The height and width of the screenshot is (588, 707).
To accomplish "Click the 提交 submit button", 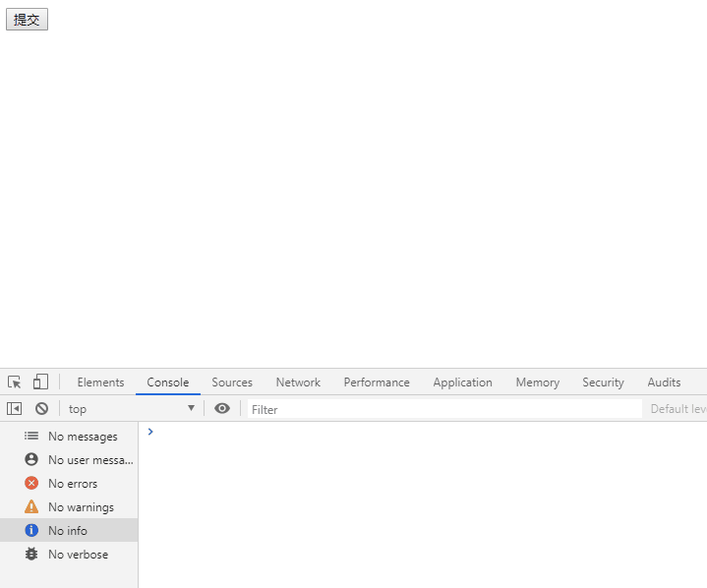I will click(x=28, y=20).
